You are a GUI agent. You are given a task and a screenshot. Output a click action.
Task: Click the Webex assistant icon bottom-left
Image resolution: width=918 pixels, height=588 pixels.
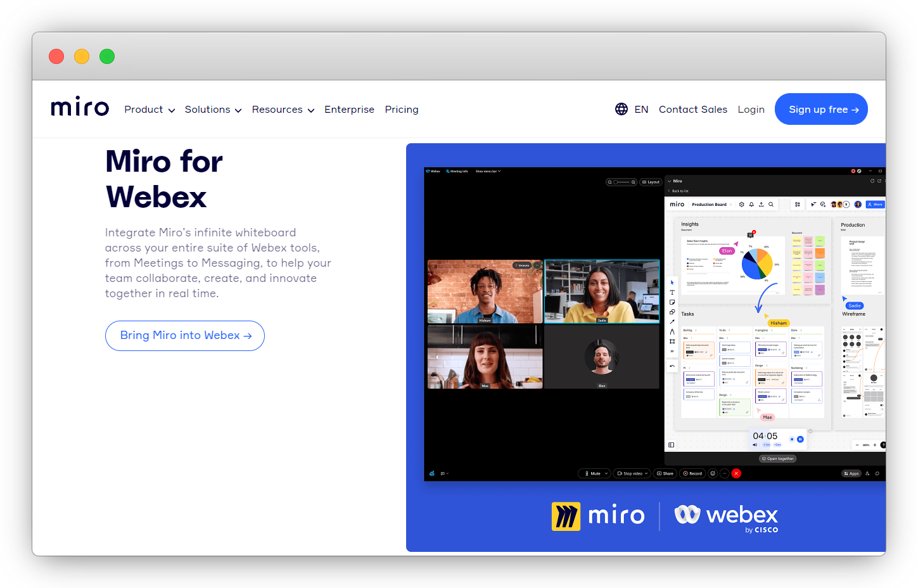click(432, 473)
